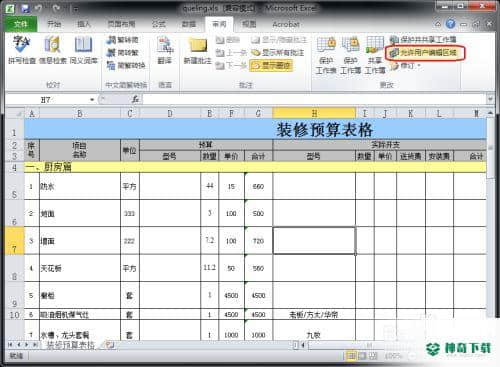Expand the Name Box dropdown
This screenshot has width=500, height=367.
pyautogui.click(x=92, y=100)
